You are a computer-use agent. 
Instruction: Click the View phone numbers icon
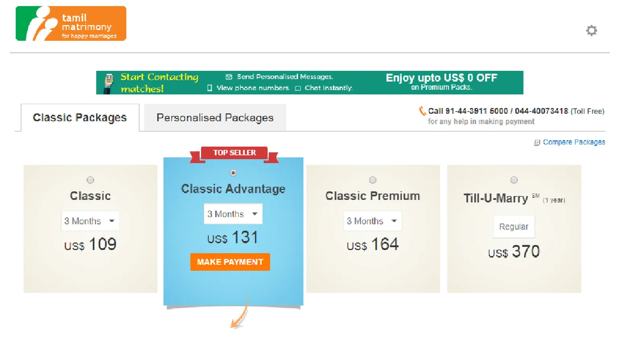pos(210,88)
